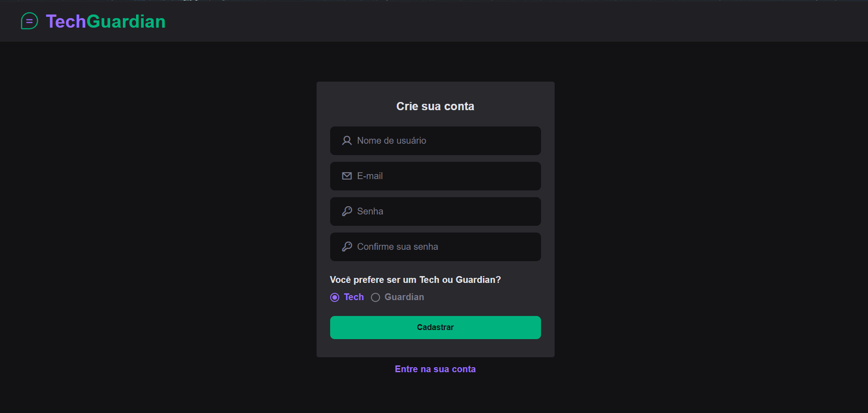This screenshot has width=868, height=413.
Task: Choose the Tech label text
Action: (354, 297)
